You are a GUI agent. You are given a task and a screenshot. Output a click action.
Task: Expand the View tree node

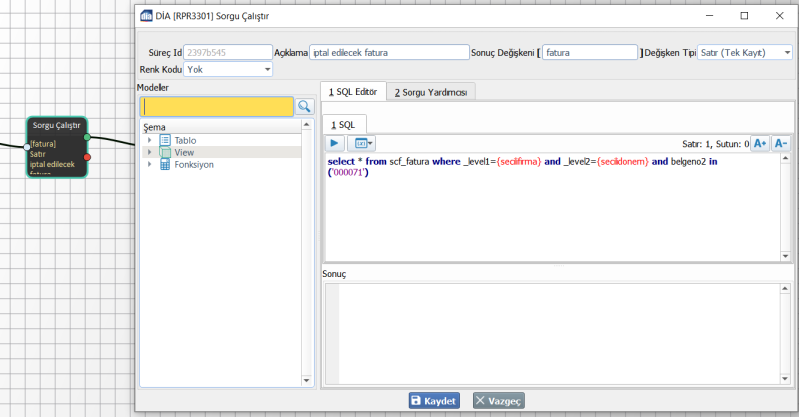click(150, 152)
